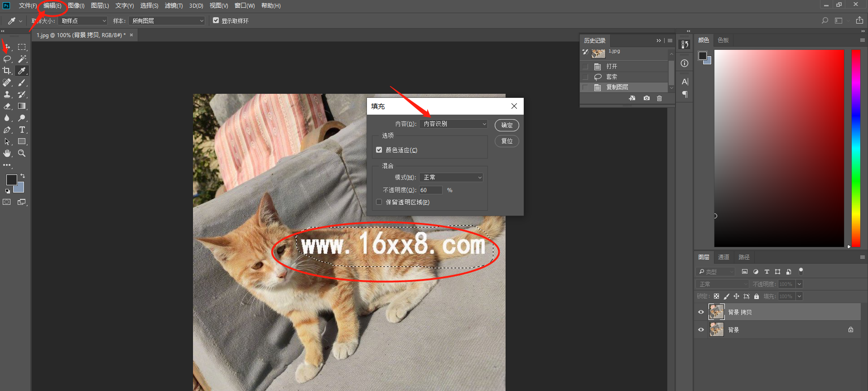Toggle the Color Adaptation checkbox

pyautogui.click(x=379, y=150)
